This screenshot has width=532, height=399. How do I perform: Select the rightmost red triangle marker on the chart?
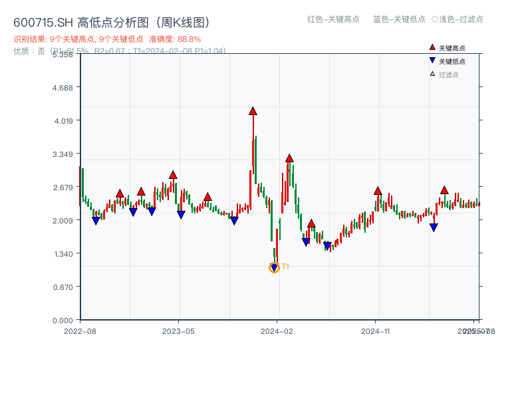click(x=443, y=189)
